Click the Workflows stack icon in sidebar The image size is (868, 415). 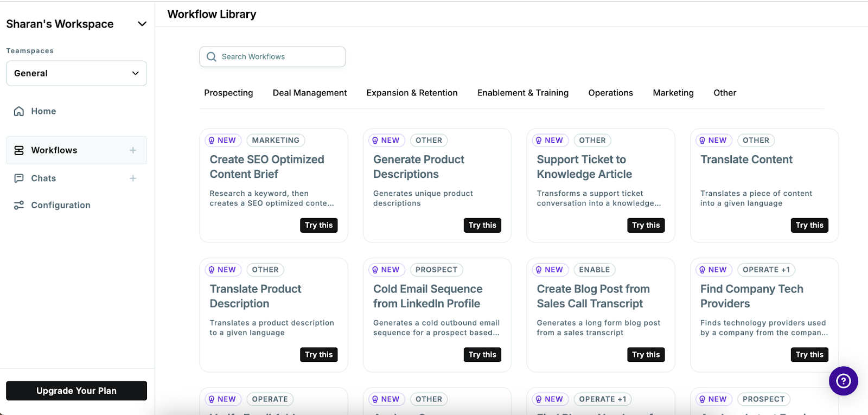click(x=19, y=150)
